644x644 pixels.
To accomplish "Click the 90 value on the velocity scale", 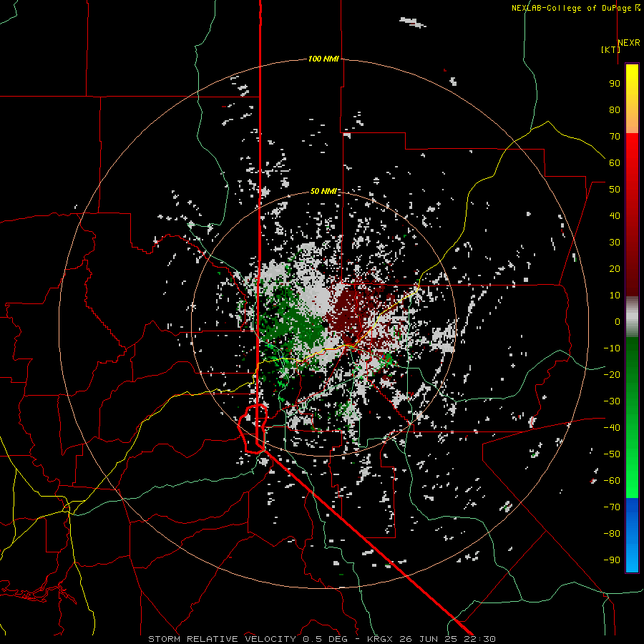I will 615,84.
